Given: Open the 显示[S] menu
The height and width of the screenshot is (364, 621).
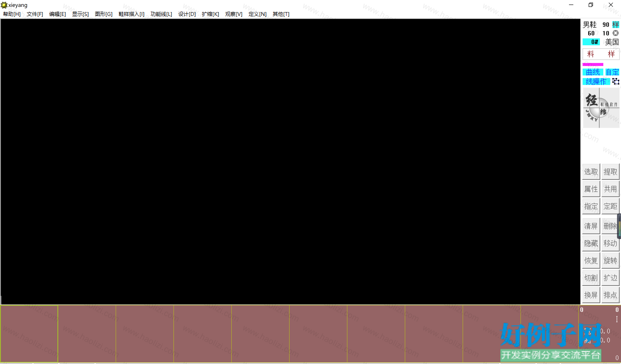Looking at the screenshot, I should pyautogui.click(x=80, y=14).
